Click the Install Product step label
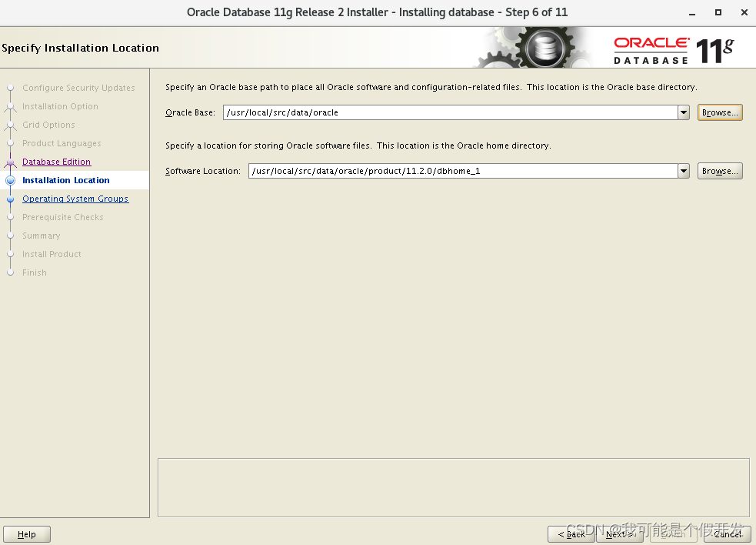756x545 pixels. coord(52,254)
